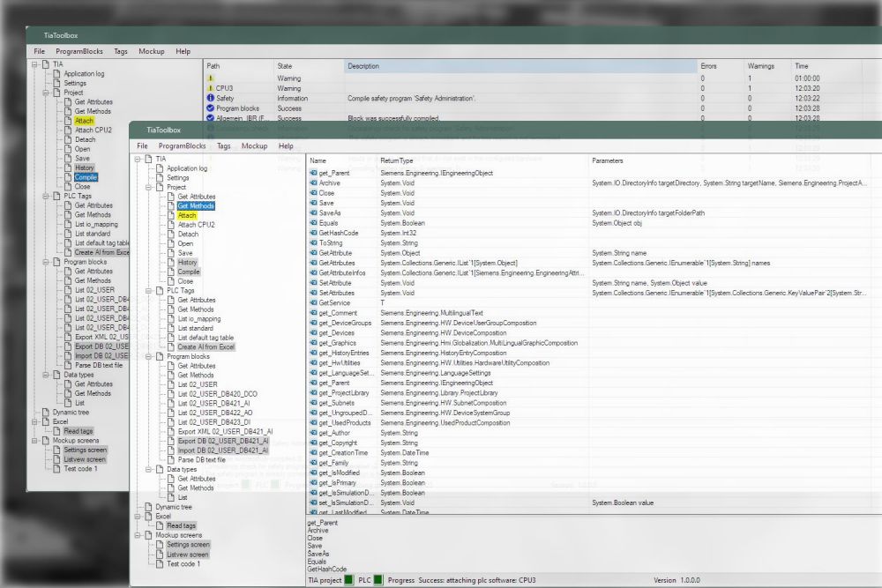The height and width of the screenshot is (588, 882).
Task: Select the method icon beside get_IsPrimary
Action: click(313, 483)
